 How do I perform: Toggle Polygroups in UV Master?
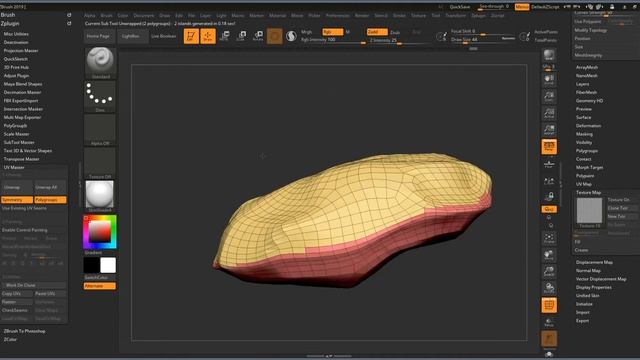[50, 200]
